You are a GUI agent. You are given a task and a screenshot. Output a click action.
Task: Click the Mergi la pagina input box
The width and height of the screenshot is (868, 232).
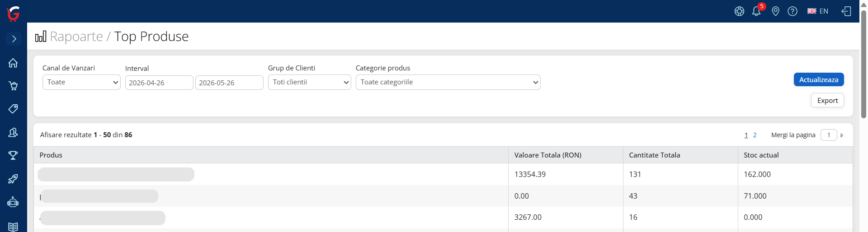[829, 135]
